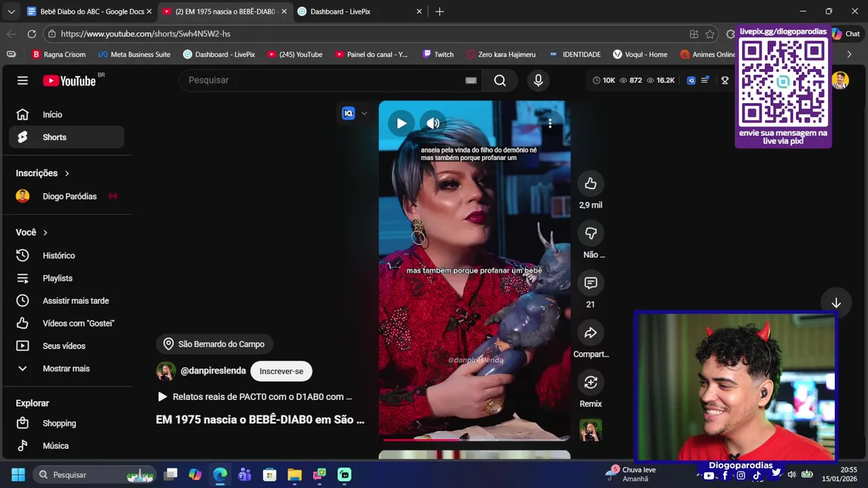Image resolution: width=868 pixels, height=488 pixels.
Task: Toggle system volume icon in tray
Action: [791, 474]
